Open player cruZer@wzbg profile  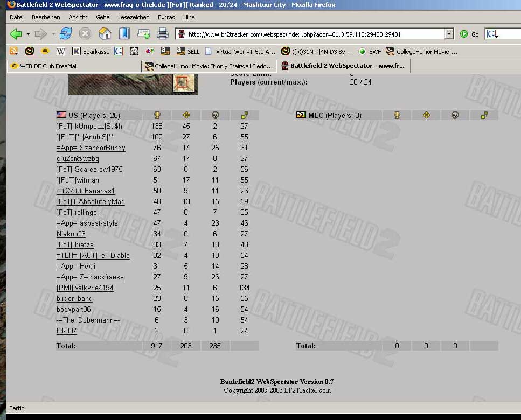click(x=78, y=159)
